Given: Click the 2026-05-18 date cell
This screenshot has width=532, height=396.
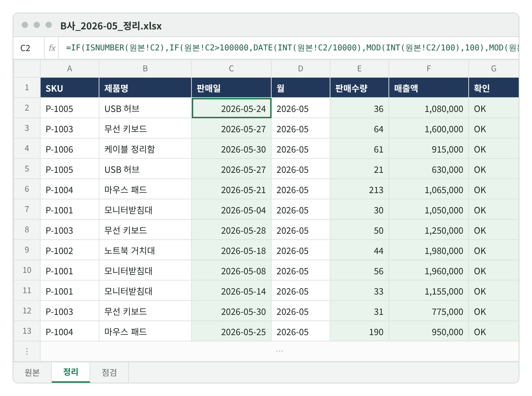Looking at the screenshot, I should (x=231, y=250).
